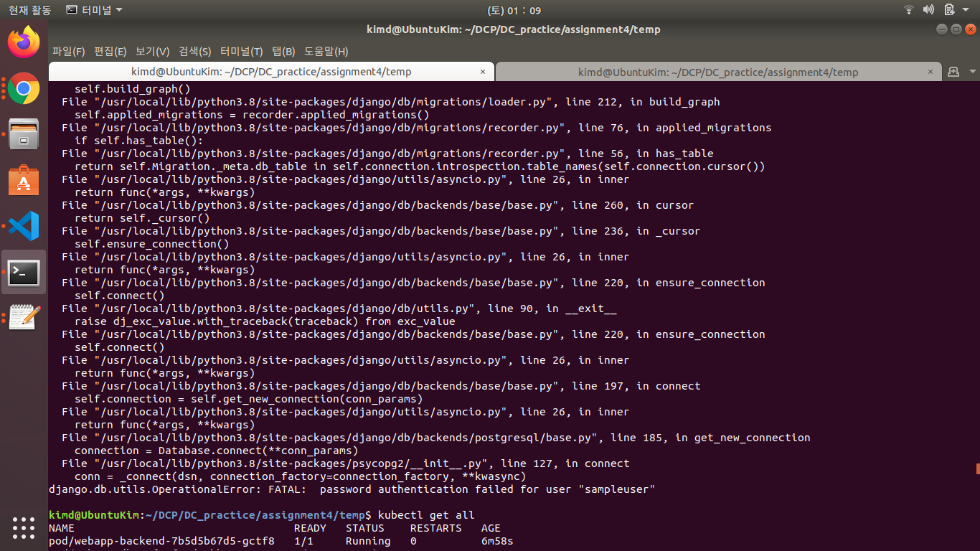Image resolution: width=980 pixels, height=551 pixels.
Task: Open the 도움말(H) menu
Action: click(x=326, y=52)
